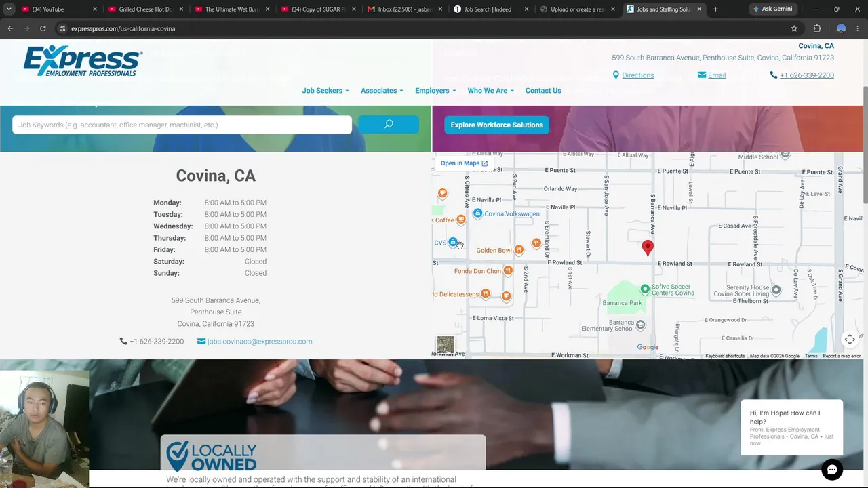Click the satellite view map thumbnail
This screenshot has height=488, width=868.
446,345
